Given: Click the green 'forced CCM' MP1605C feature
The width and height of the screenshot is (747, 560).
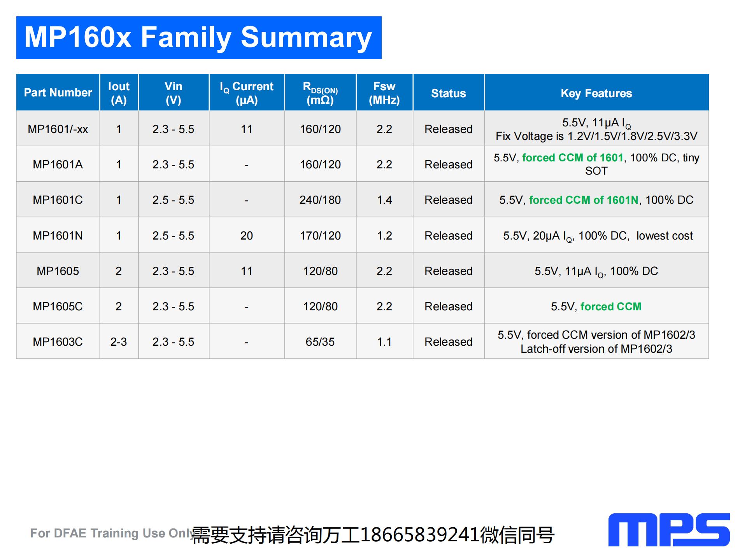Looking at the screenshot, I should 611,306.
